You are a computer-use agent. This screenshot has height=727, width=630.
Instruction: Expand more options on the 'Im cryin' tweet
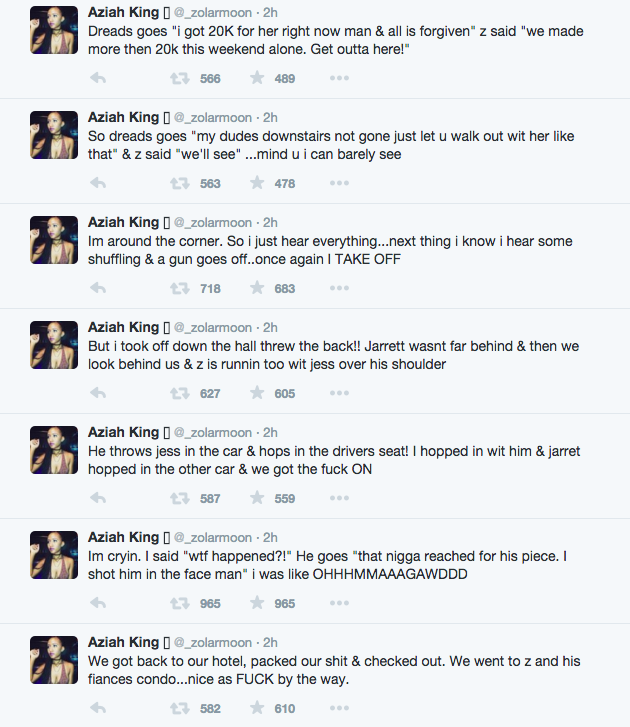click(x=340, y=603)
